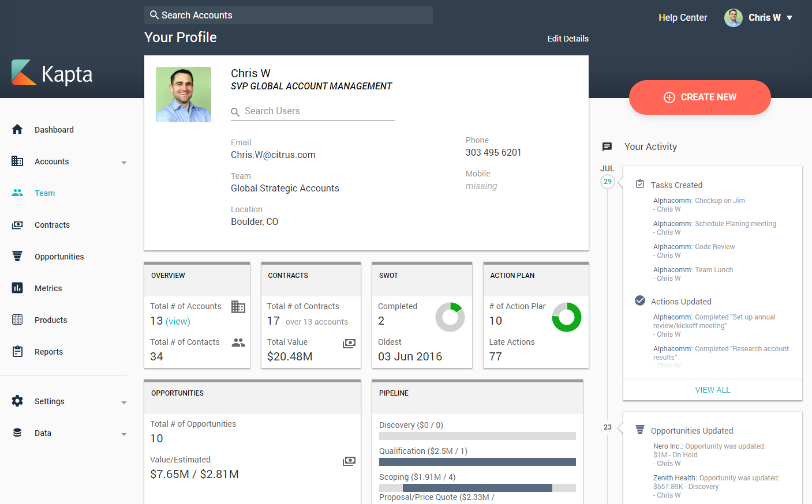812x504 pixels.
Task: Click the Opportunities funnel icon in sidebar
Action: click(17, 256)
